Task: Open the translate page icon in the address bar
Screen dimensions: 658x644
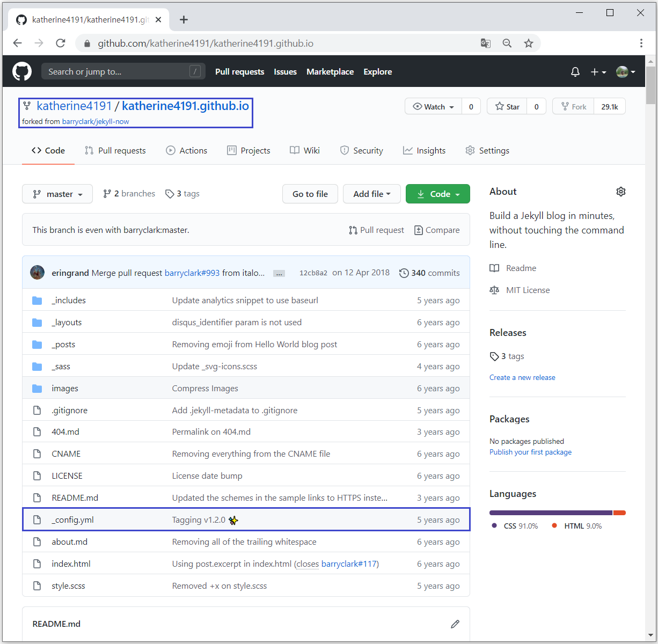Action: coord(486,43)
